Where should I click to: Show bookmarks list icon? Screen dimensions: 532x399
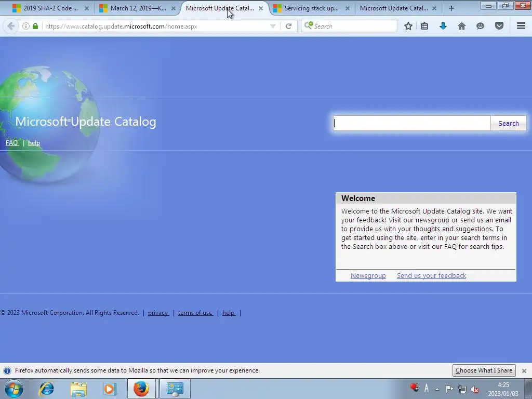tap(424, 26)
